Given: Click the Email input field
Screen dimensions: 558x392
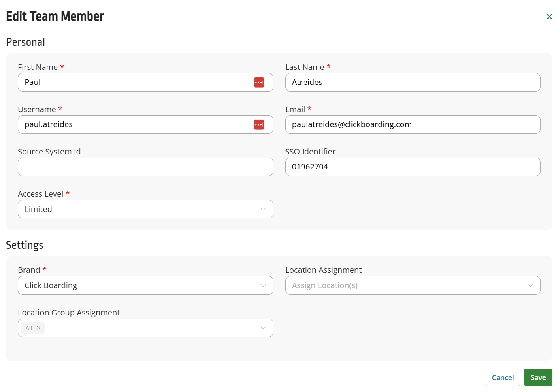Looking at the screenshot, I should pyautogui.click(x=413, y=125).
